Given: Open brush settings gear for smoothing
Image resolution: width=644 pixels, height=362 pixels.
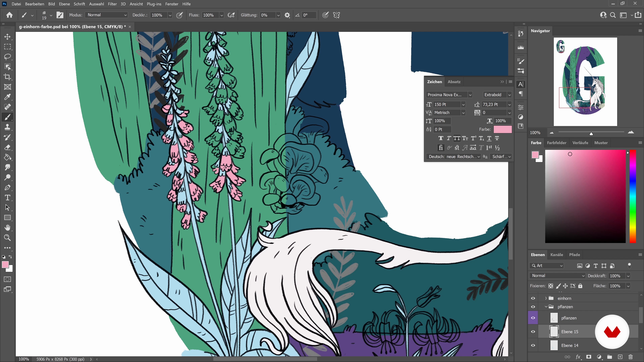Looking at the screenshot, I should (x=287, y=15).
